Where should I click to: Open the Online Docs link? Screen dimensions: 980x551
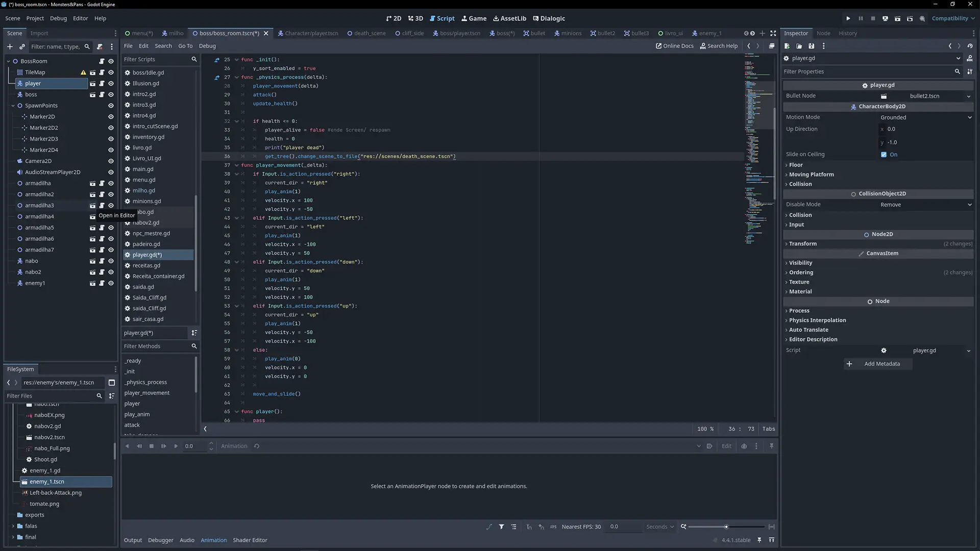coord(674,46)
